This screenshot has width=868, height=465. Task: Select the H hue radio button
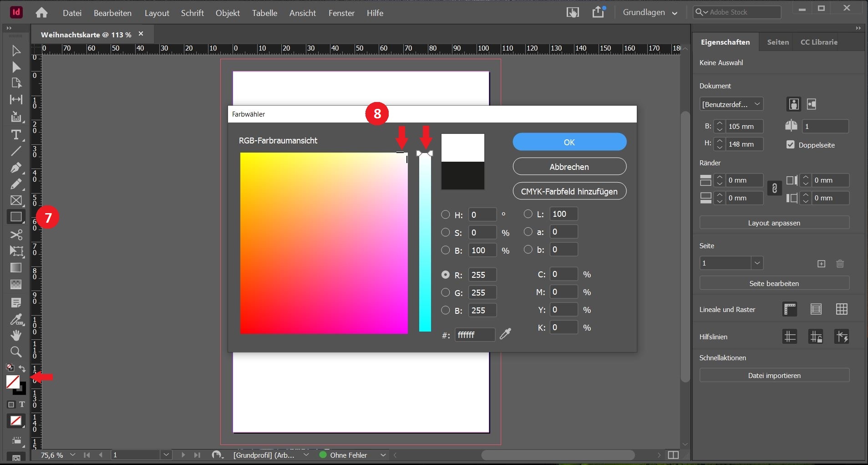click(x=446, y=215)
